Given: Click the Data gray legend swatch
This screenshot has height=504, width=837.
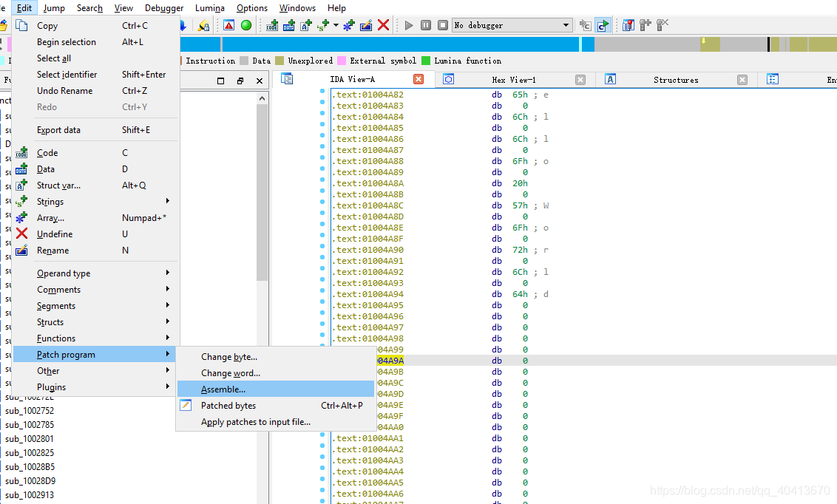Looking at the screenshot, I should point(244,61).
